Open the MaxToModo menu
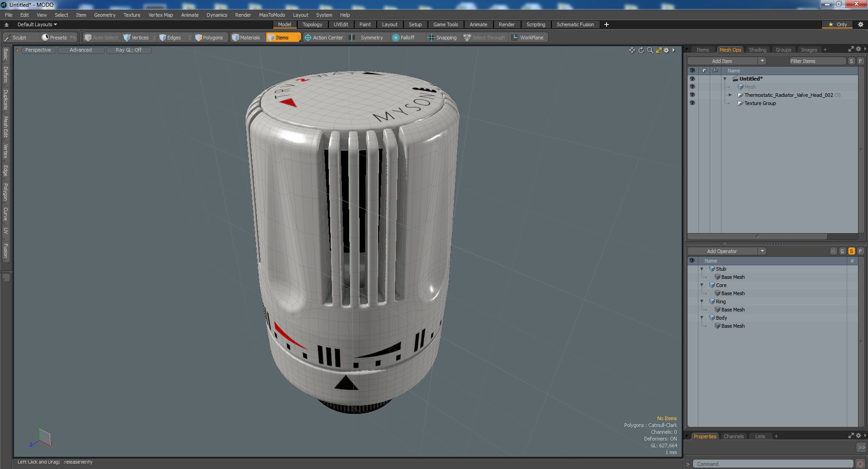 (x=272, y=15)
